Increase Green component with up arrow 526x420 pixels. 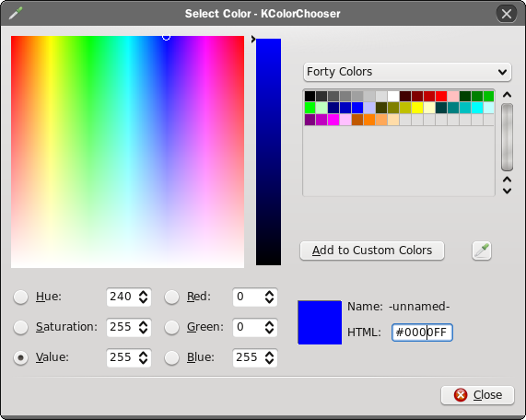click(269, 323)
